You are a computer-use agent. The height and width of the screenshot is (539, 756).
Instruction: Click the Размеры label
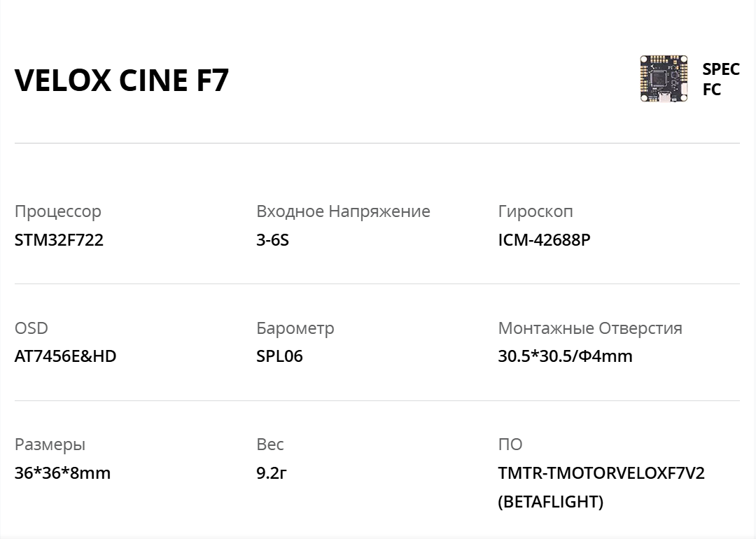tap(50, 444)
